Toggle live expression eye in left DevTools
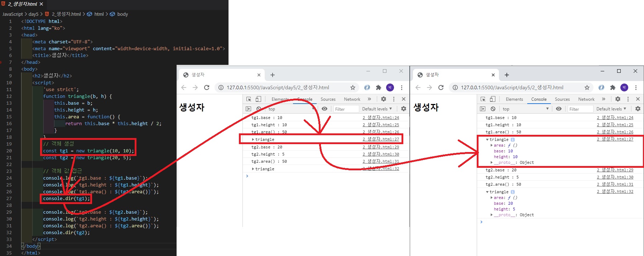The width and height of the screenshot is (644, 256). click(325, 109)
